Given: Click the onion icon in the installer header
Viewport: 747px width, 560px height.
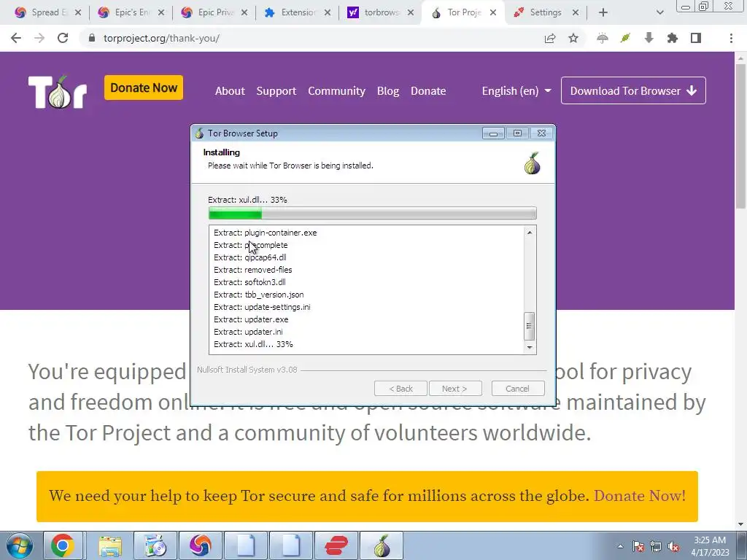Looking at the screenshot, I should click(x=532, y=163).
